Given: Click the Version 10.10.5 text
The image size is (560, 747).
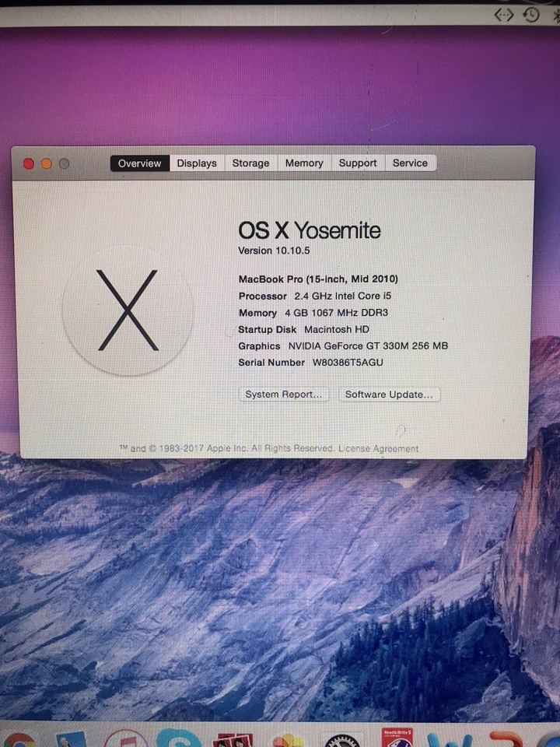Looking at the screenshot, I should [x=274, y=251].
